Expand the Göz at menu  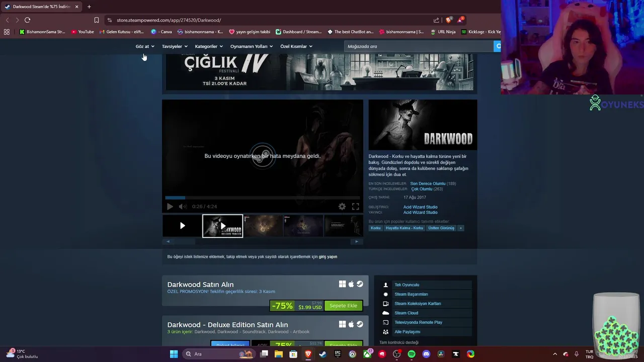click(x=145, y=46)
